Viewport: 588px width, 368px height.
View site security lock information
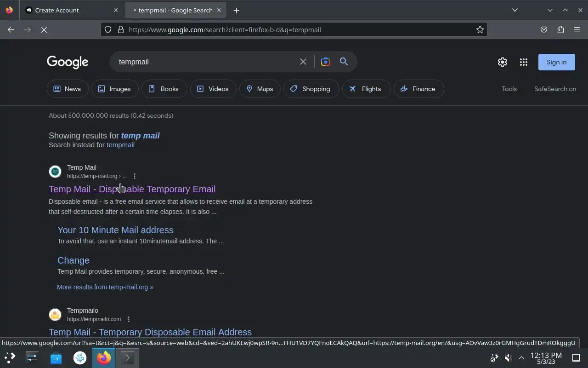pos(121,29)
